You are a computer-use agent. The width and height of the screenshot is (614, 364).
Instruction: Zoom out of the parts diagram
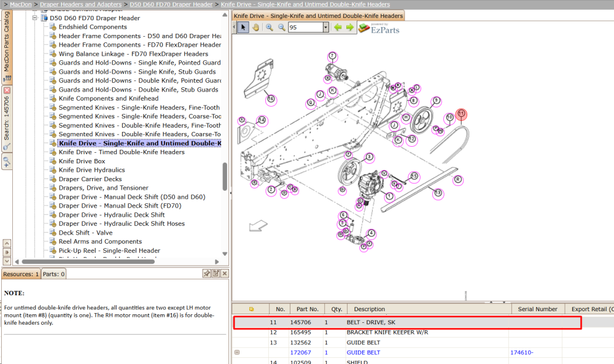tap(282, 28)
